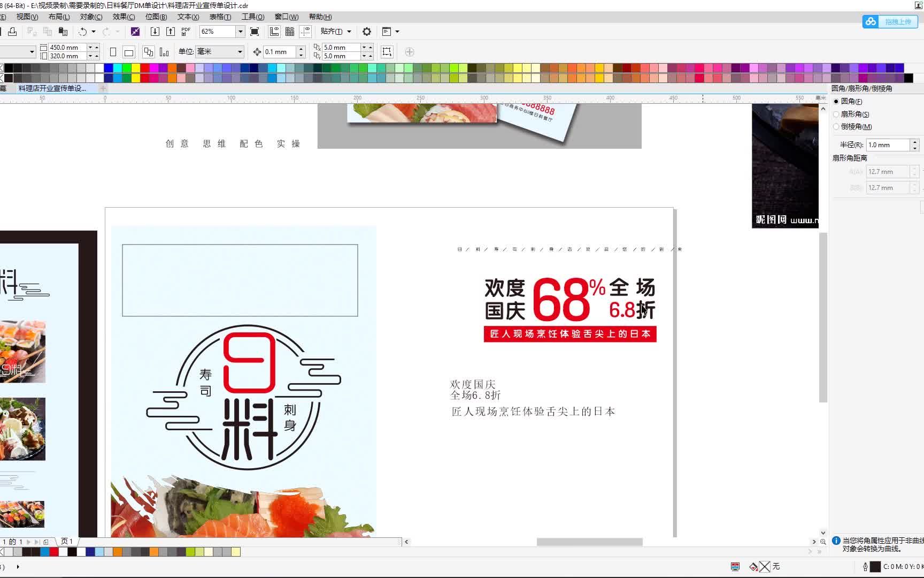Click the last page arrow in navigator

[x=37, y=542]
